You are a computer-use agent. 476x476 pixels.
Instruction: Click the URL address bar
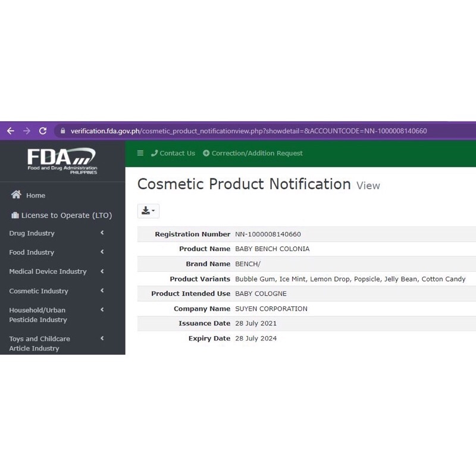tap(249, 131)
